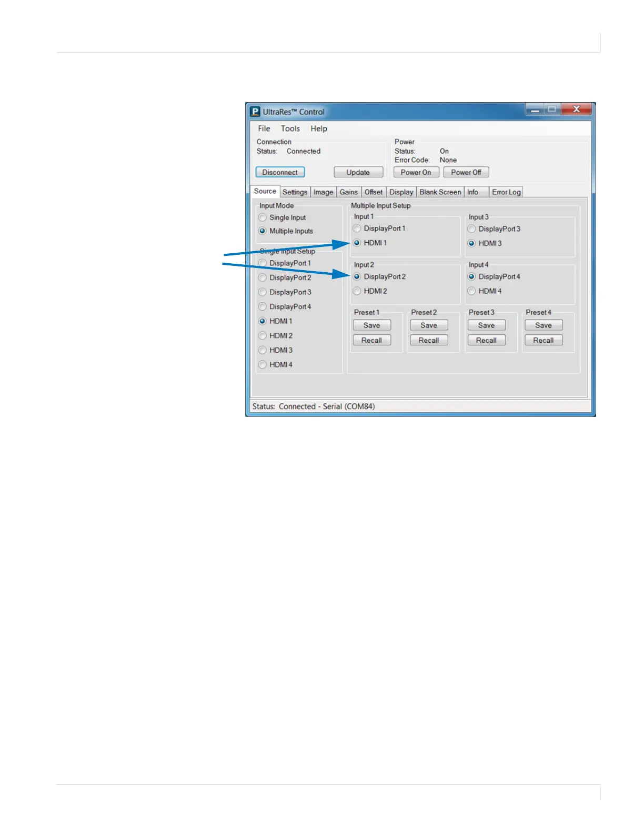Image resolution: width=644 pixels, height=834 pixels.
Task: Save Preset 3
Action: click(x=486, y=325)
